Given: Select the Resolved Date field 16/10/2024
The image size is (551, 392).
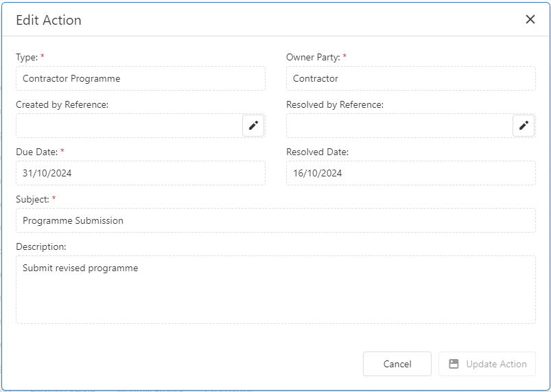Looking at the screenshot, I should click(411, 173).
